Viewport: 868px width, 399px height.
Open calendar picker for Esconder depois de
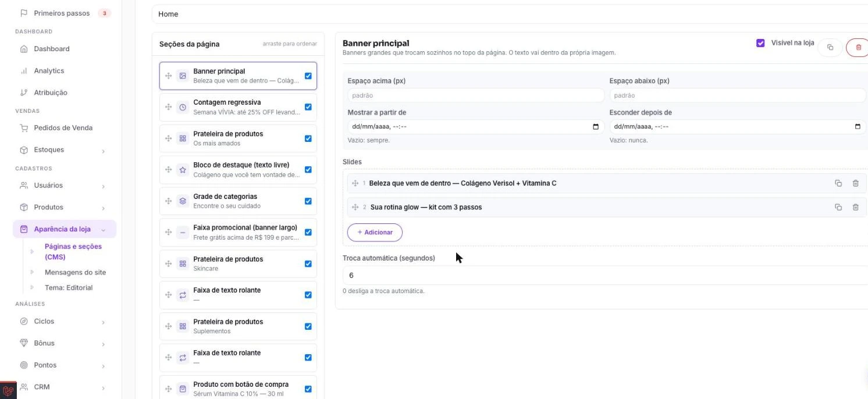pyautogui.click(x=858, y=127)
